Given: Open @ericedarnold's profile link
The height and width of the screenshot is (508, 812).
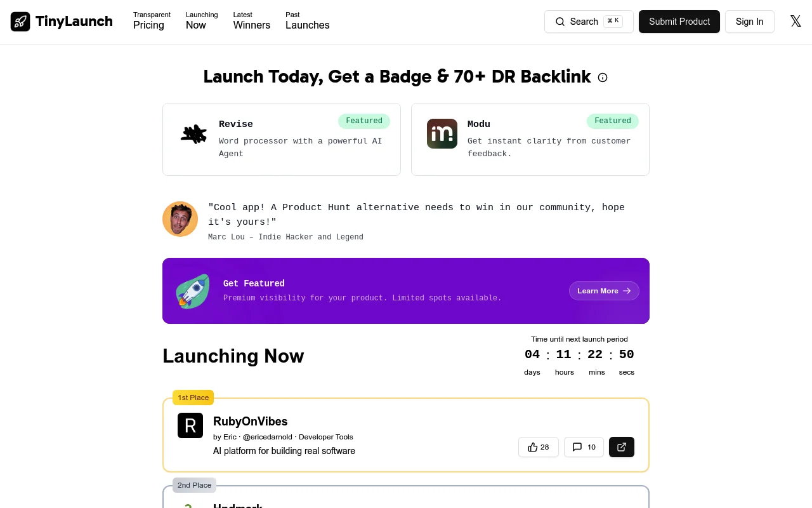Looking at the screenshot, I should click(x=267, y=437).
